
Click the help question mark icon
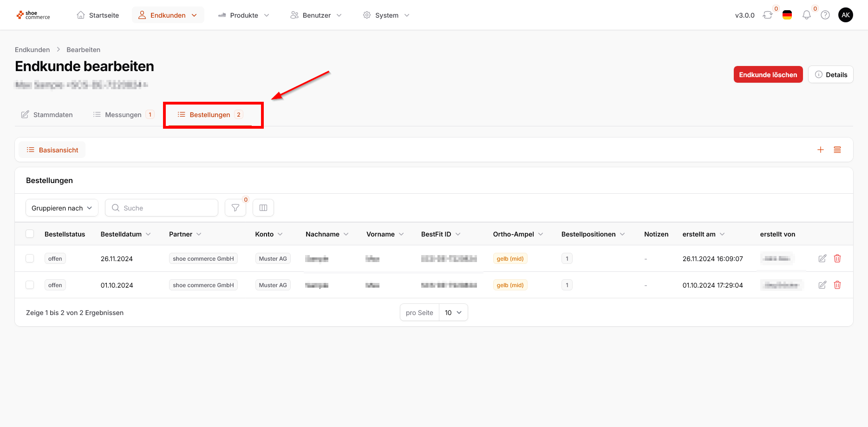click(x=825, y=15)
